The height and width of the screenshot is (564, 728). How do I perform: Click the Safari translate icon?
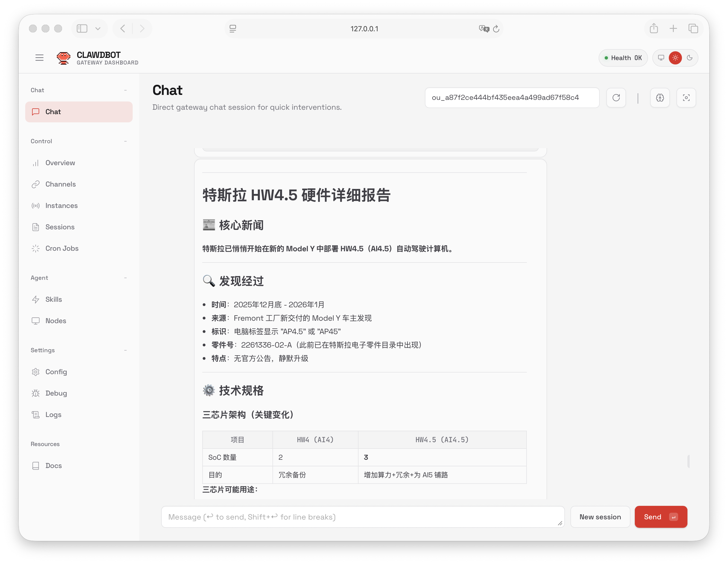pos(484,29)
